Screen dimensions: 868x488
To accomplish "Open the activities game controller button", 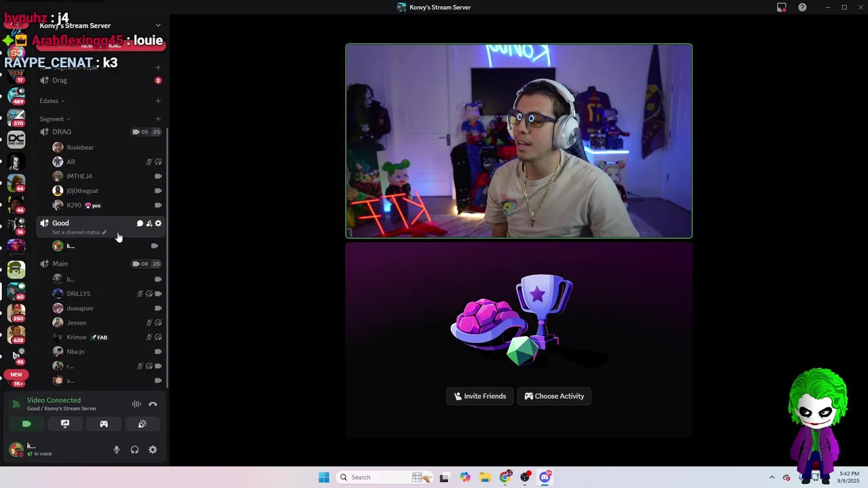I will point(104,424).
